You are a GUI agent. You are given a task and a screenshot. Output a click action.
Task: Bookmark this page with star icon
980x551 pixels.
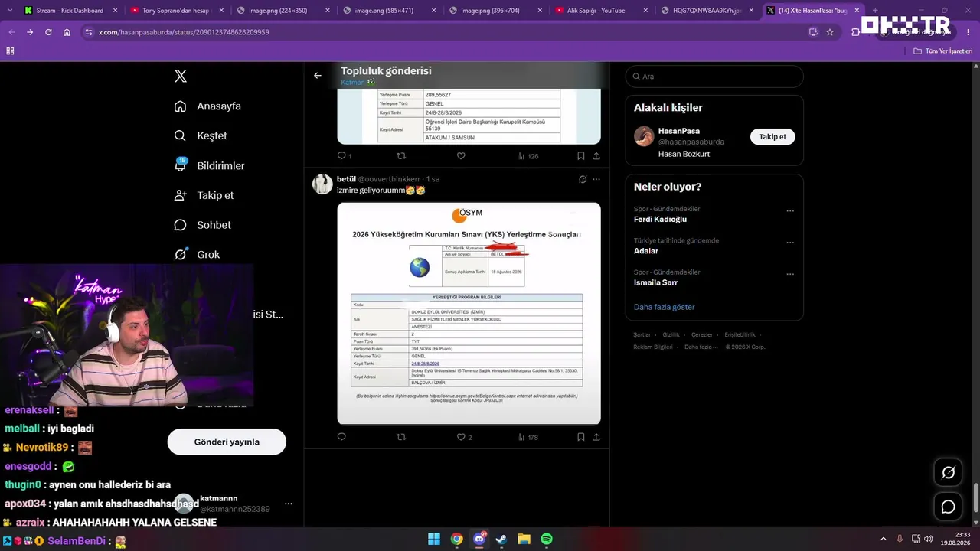[830, 32]
